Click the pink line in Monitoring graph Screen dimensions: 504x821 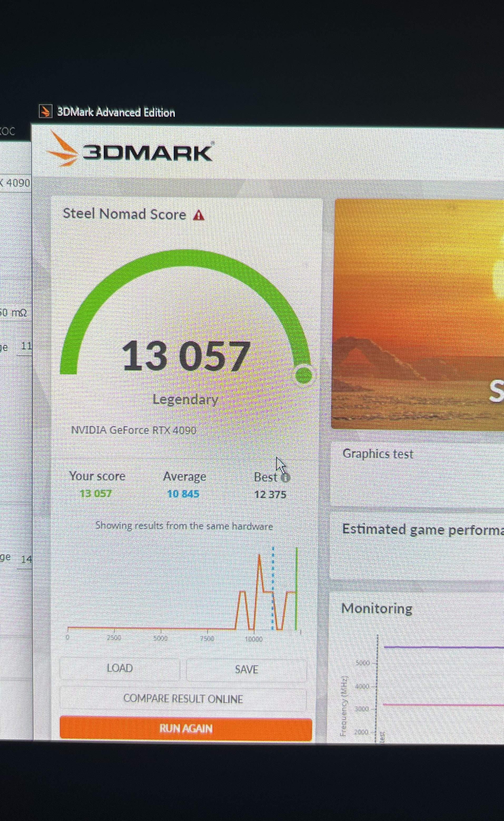click(x=443, y=705)
